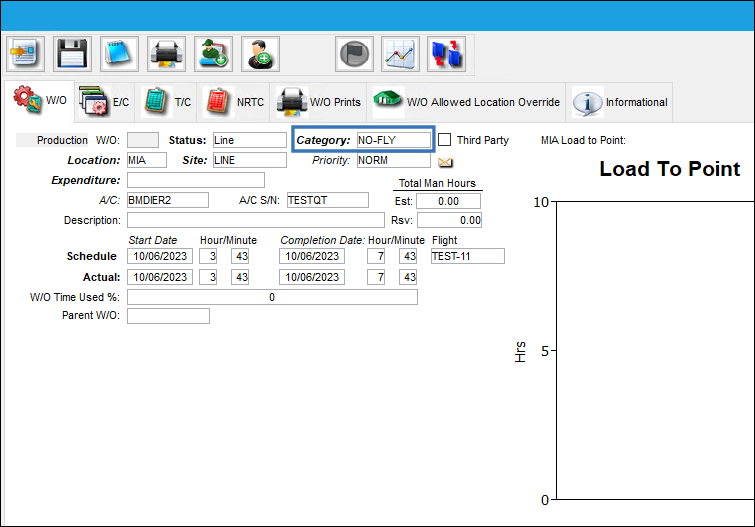Click the blue documents swap arrows icon
Screen dimensions: 755x527
(446, 53)
